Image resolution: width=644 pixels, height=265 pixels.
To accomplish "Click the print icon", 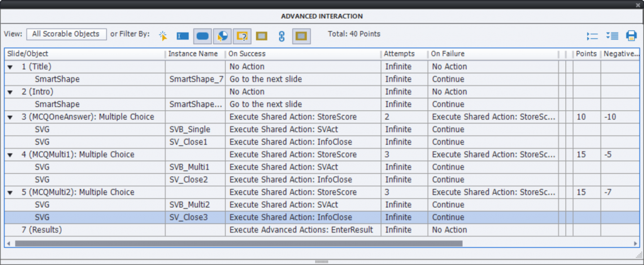I will point(631,35).
